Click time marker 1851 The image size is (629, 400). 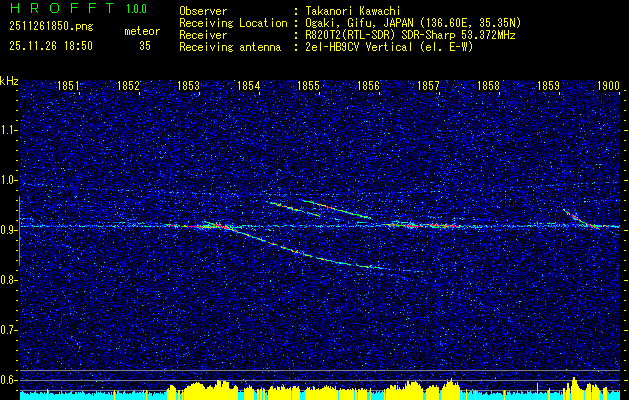(68, 85)
